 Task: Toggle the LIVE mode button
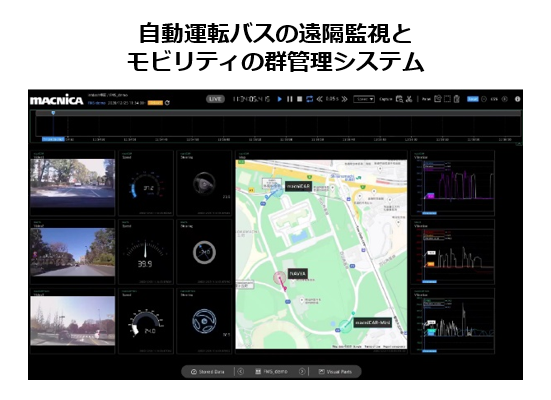(215, 99)
